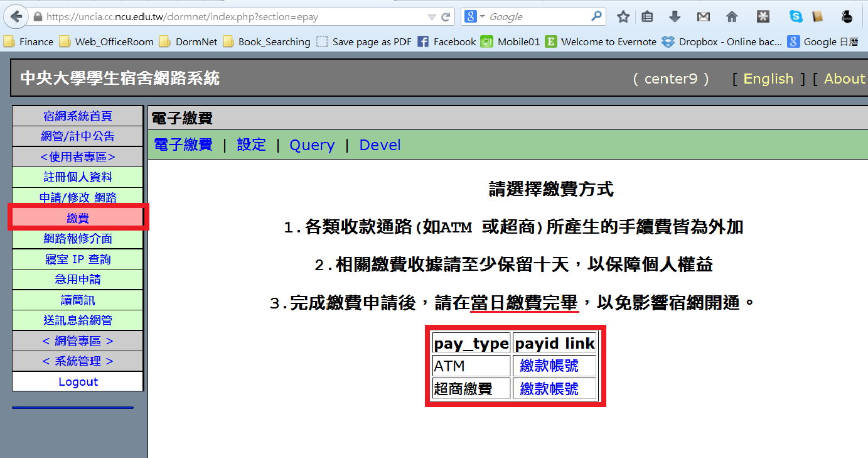Click inside the Google search field
868x458 pixels.
pos(537,17)
